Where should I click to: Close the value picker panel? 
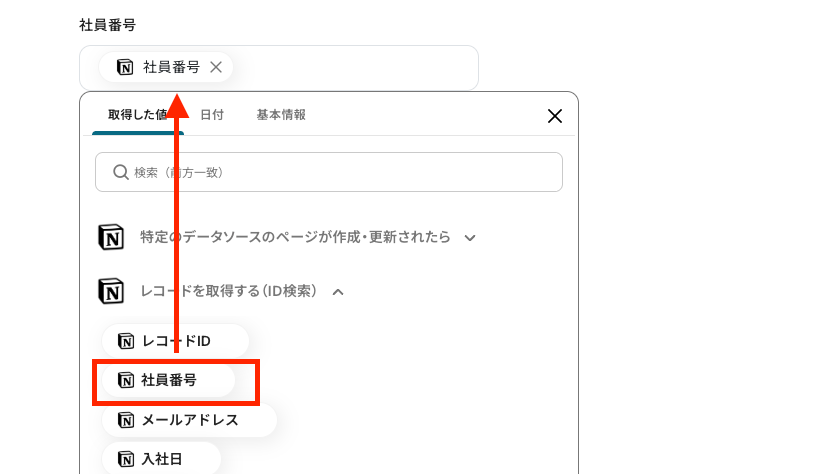pos(555,116)
